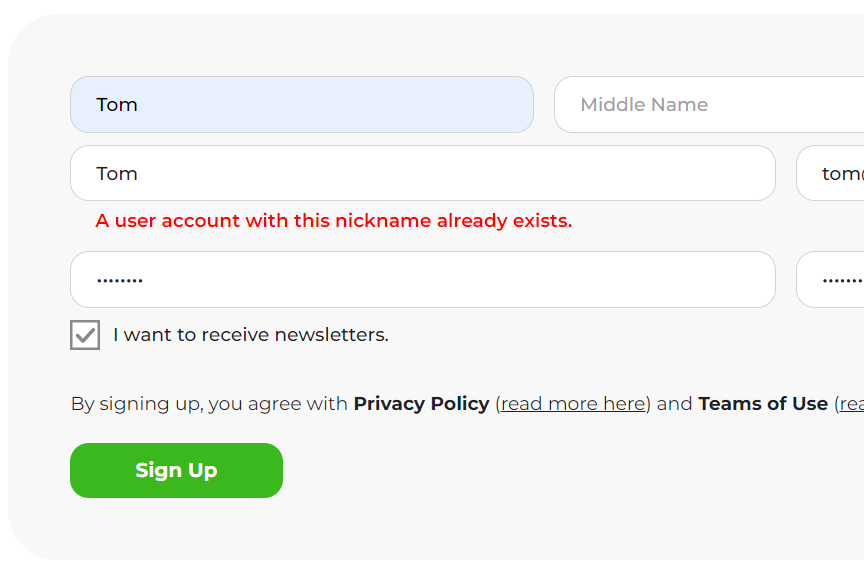Screen dimensions: 864x576
Task: Open the Teams of Use read-more link
Action: click(852, 403)
